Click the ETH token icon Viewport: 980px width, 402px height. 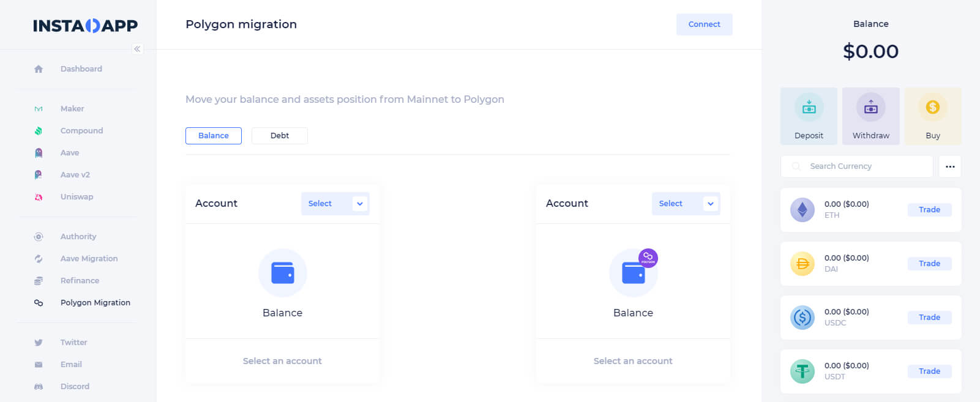click(x=802, y=210)
